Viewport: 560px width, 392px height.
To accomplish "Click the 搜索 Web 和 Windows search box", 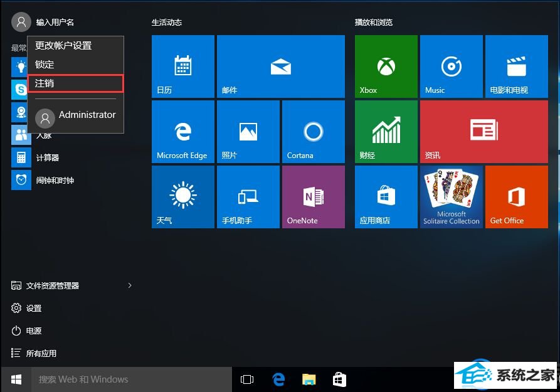I will click(x=132, y=379).
